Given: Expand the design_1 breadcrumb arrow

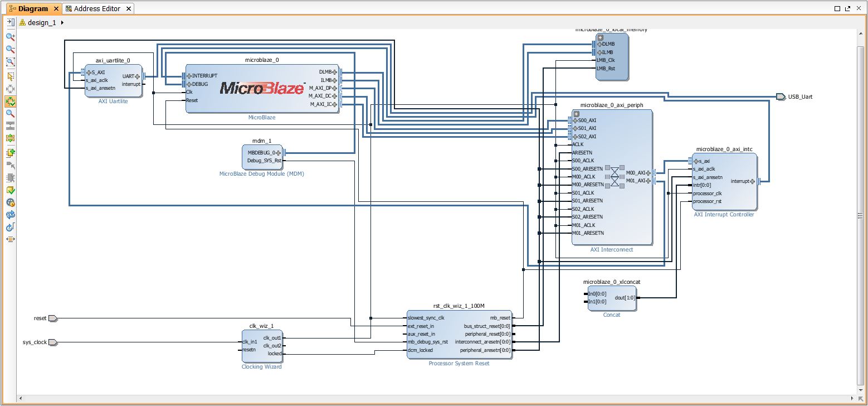Looking at the screenshot, I should pos(62,23).
